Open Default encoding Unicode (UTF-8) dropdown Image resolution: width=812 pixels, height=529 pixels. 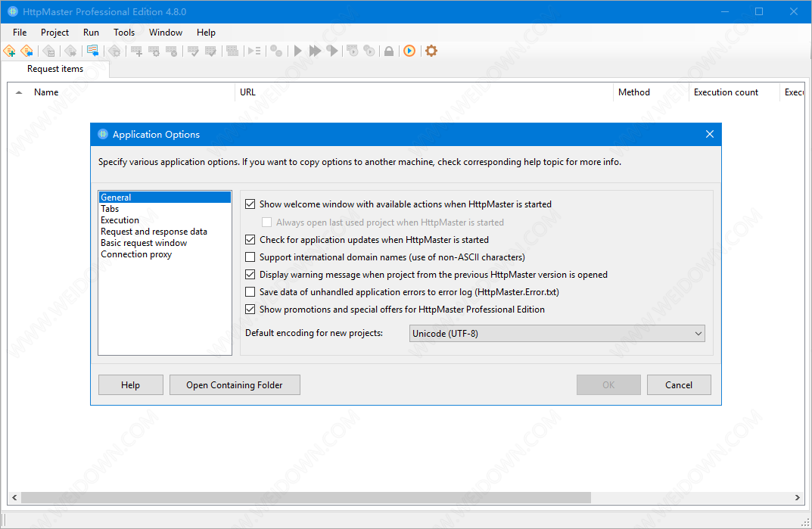[557, 333]
